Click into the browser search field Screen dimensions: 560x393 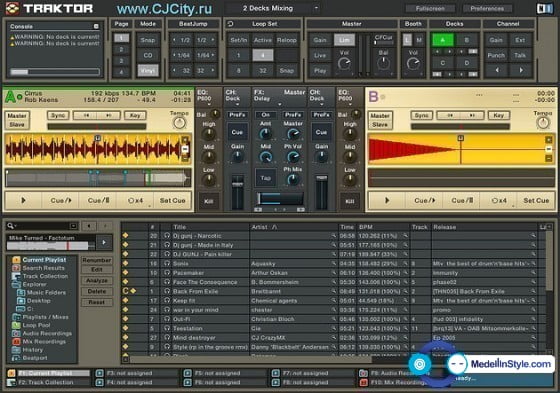tap(42, 226)
